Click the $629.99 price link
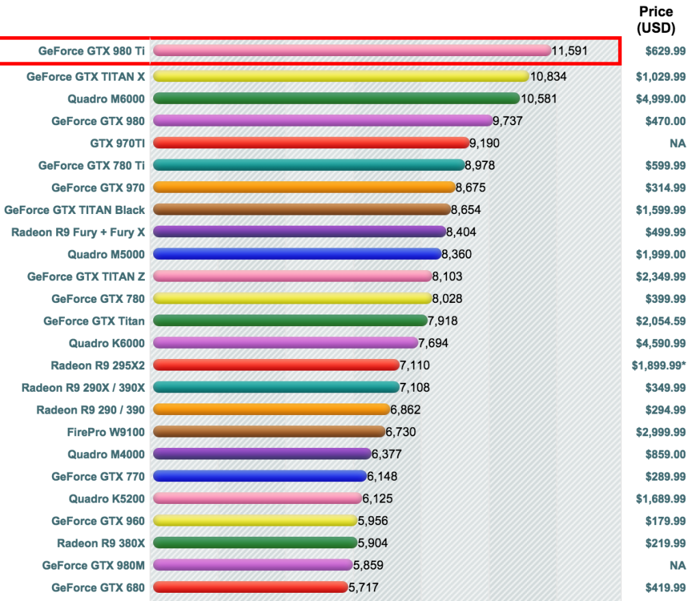Image resolution: width=700 pixels, height=601 pixels. click(x=664, y=51)
